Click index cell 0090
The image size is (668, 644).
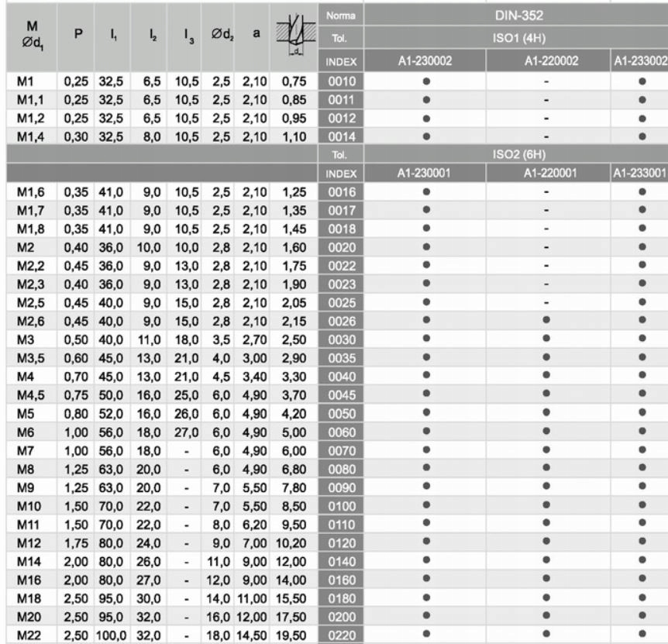(341, 487)
